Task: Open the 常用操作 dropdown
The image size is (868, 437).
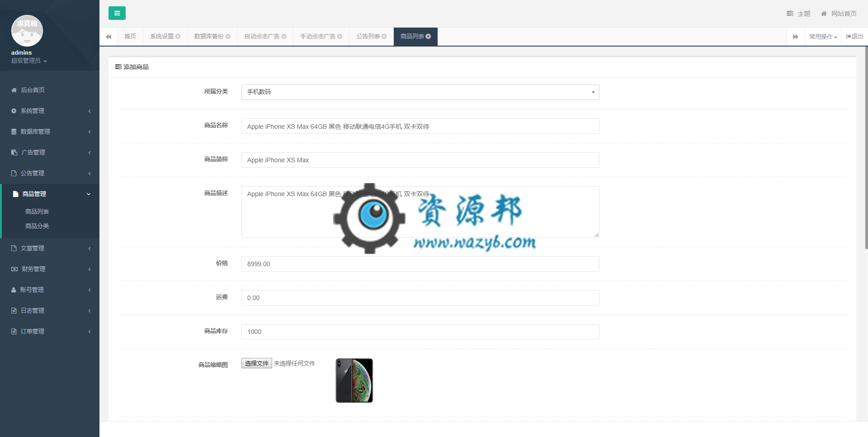Action: [823, 37]
